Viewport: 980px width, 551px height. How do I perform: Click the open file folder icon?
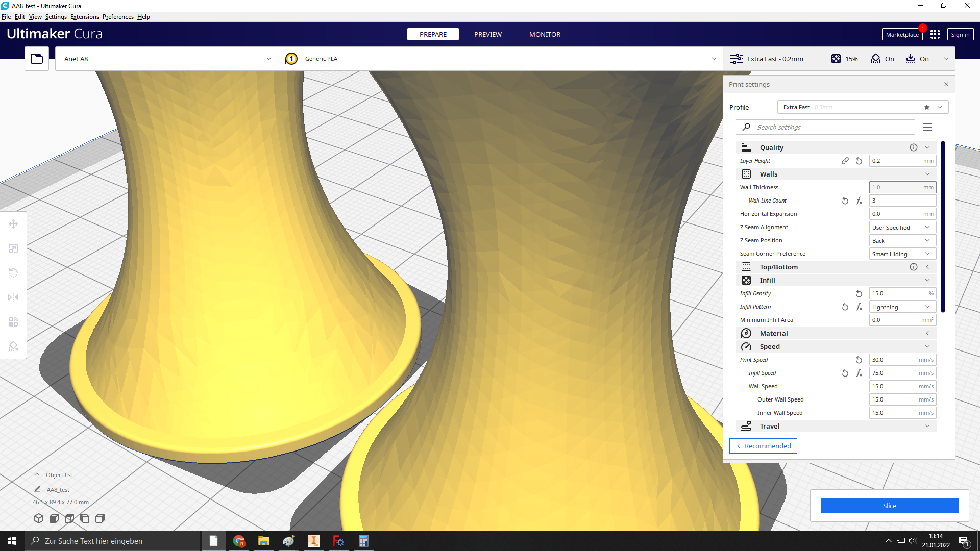pyautogui.click(x=37, y=59)
